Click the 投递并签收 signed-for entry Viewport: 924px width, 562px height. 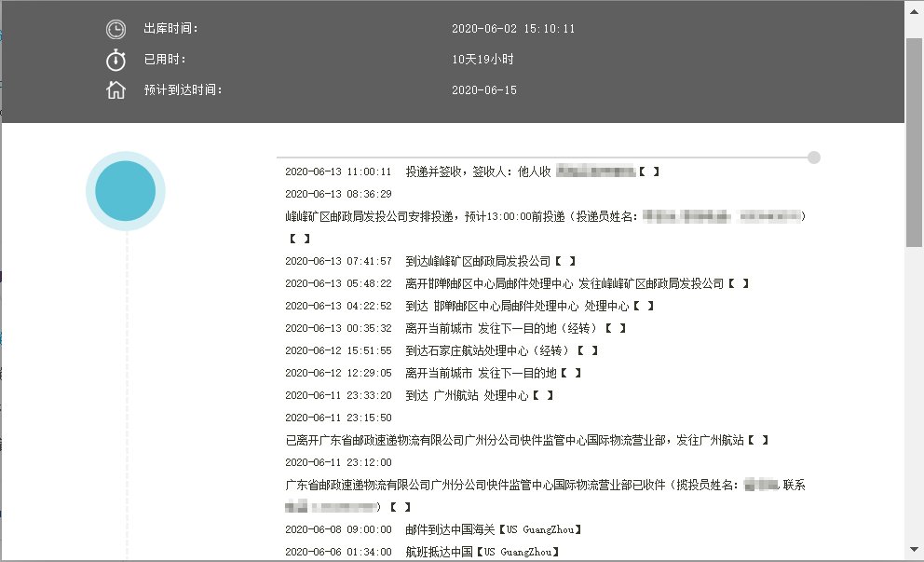532,171
